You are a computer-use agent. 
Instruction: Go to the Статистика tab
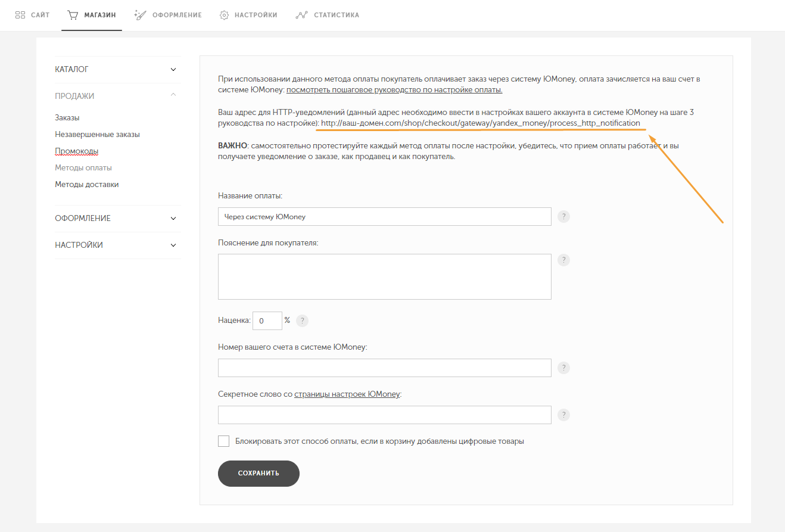[328, 15]
